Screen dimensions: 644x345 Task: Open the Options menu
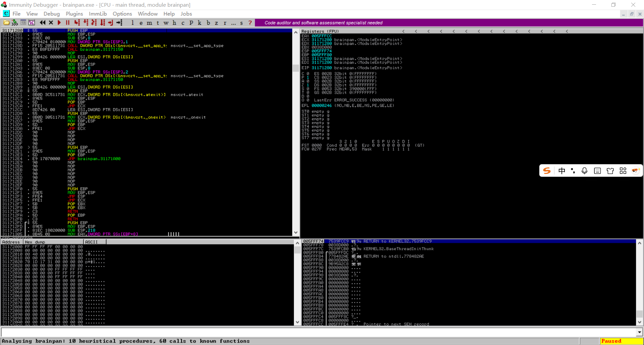(x=122, y=14)
